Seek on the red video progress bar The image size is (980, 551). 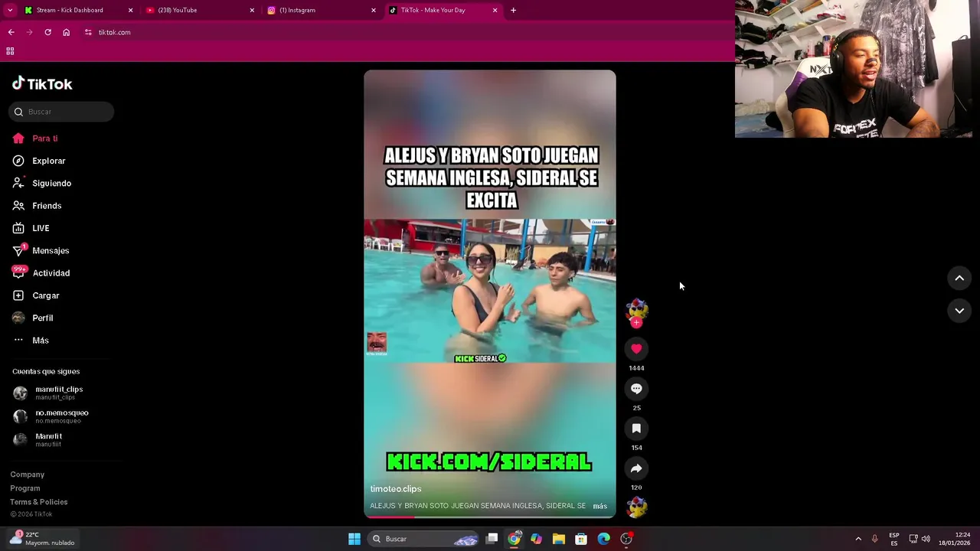[490, 517]
